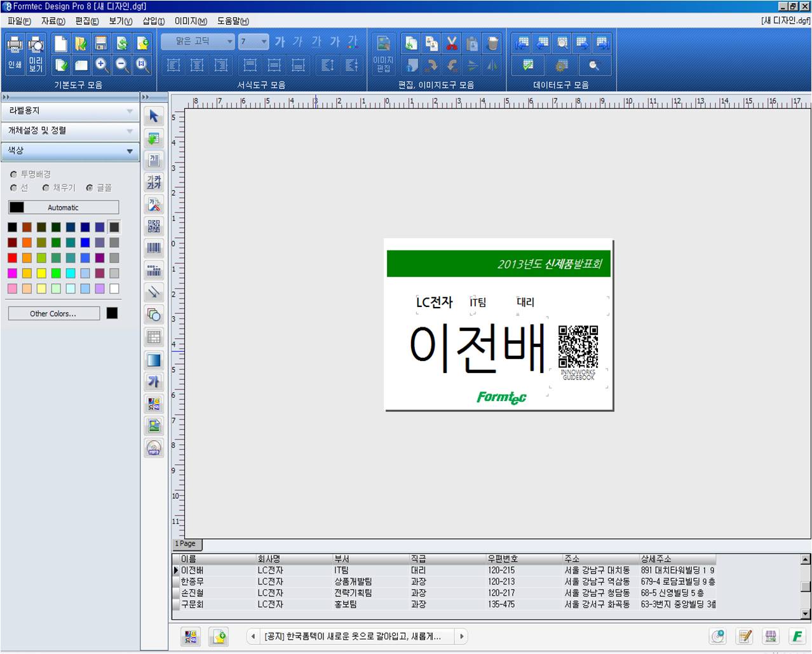Select the arrow pointer tool
Viewport: 812px width, 654px height.
[154, 116]
